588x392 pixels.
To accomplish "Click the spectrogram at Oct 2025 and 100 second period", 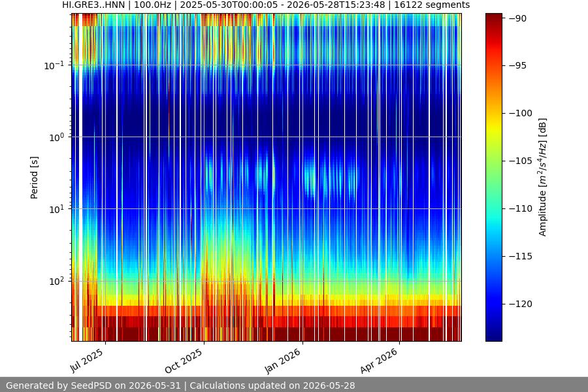I will 204,281.
